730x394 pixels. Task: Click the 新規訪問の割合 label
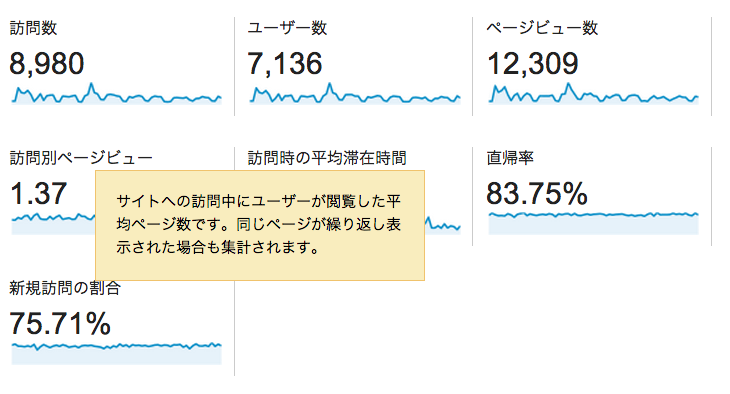[65, 288]
